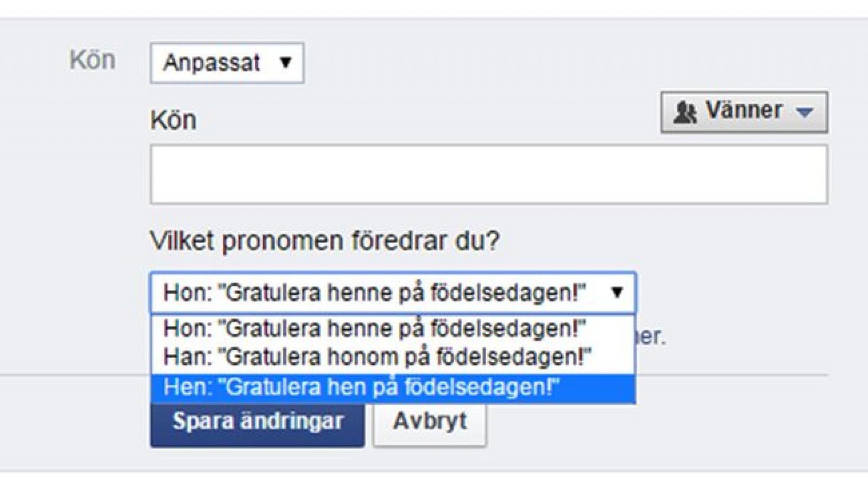Click the 'Vilket pronomen föredrar du?' label

324,241
